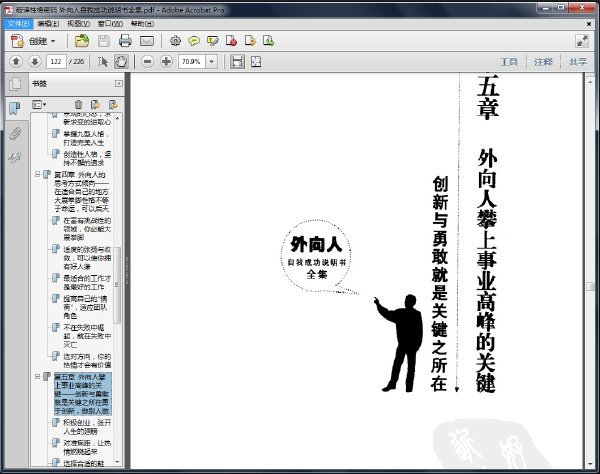
Task: Select bookmark 选对方向，你的热情才会有价值
Action: pyautogui.click(x=87, y=360)
